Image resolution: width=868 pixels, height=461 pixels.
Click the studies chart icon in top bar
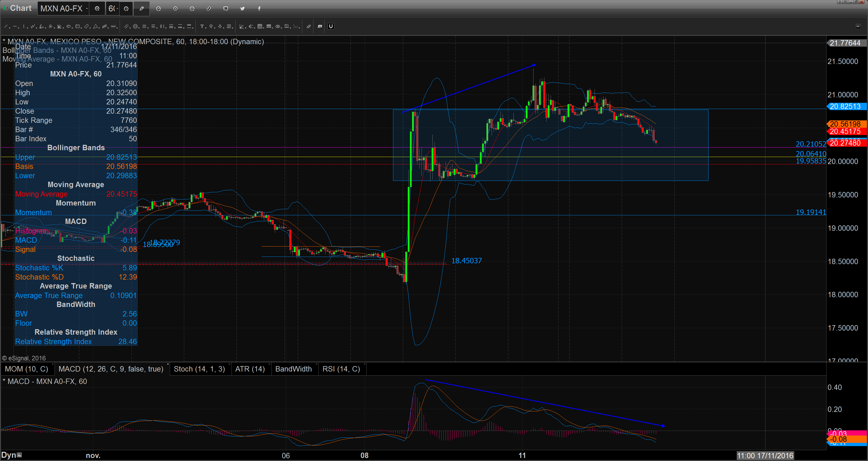pos(158,9)
